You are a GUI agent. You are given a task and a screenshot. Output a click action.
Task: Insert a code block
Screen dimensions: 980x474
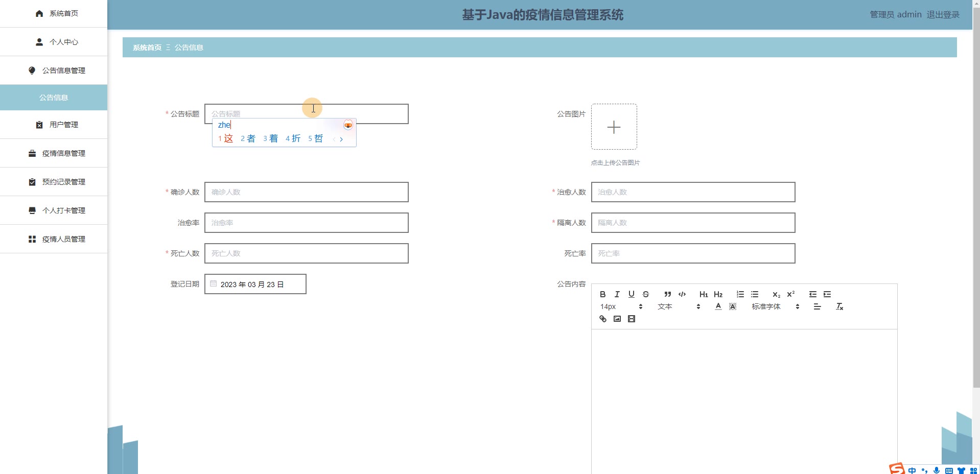(682, 294)
